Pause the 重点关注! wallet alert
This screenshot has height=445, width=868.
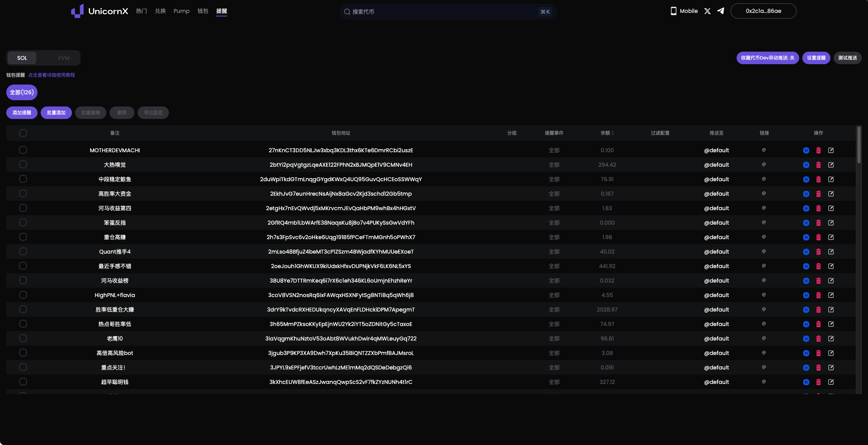[x=806, y=368]
